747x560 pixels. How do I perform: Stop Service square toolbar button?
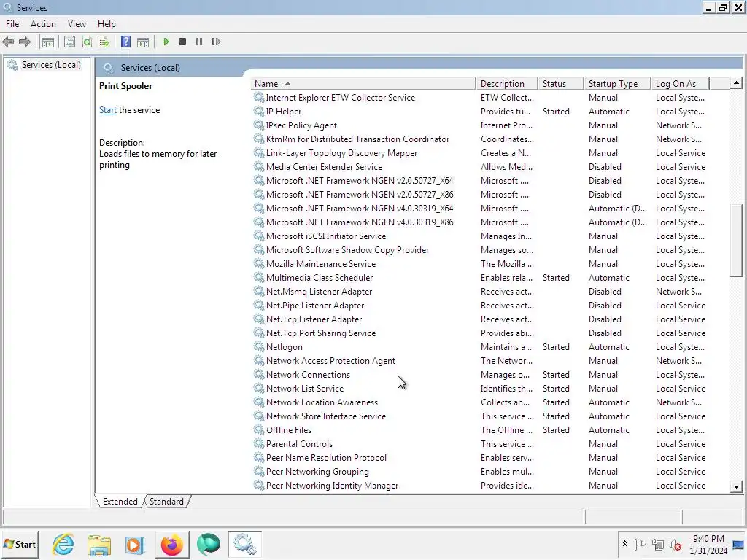[182, 42]
